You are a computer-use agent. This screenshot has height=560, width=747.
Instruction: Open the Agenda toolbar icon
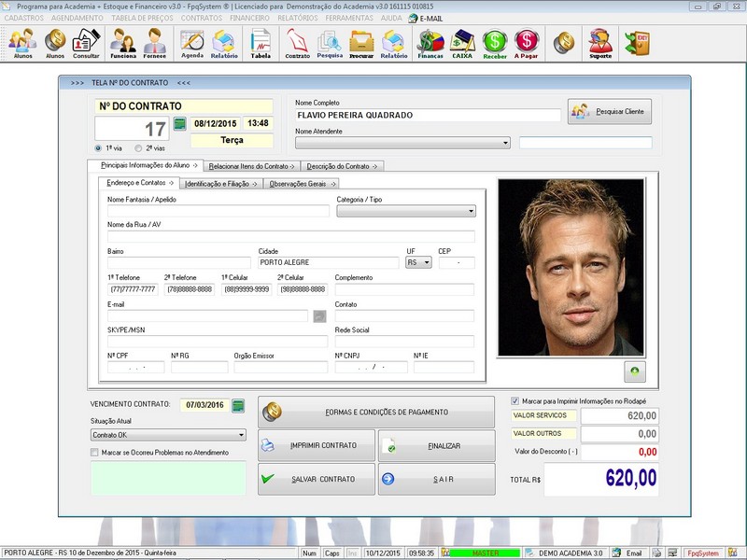pyautogui.click(x=192, y=43)
